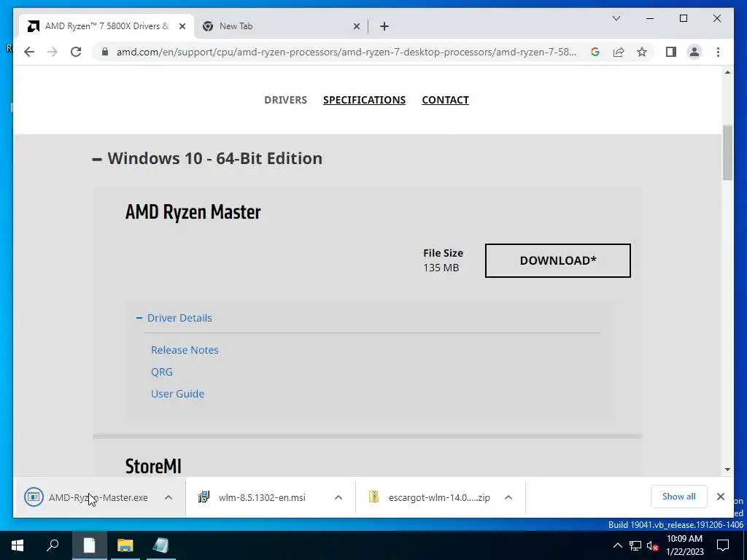Open the Windows Start menu

pyautogui.click(x=18, y=545)
